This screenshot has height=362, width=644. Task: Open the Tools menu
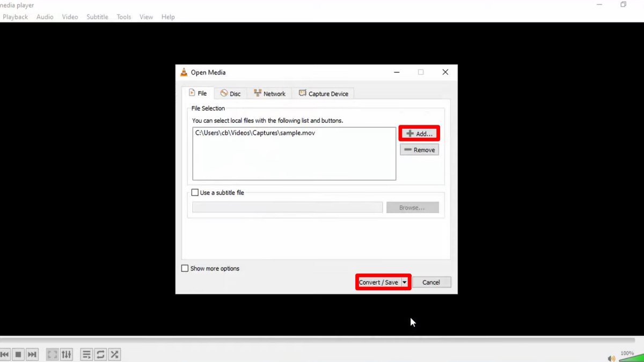(124, 17)
